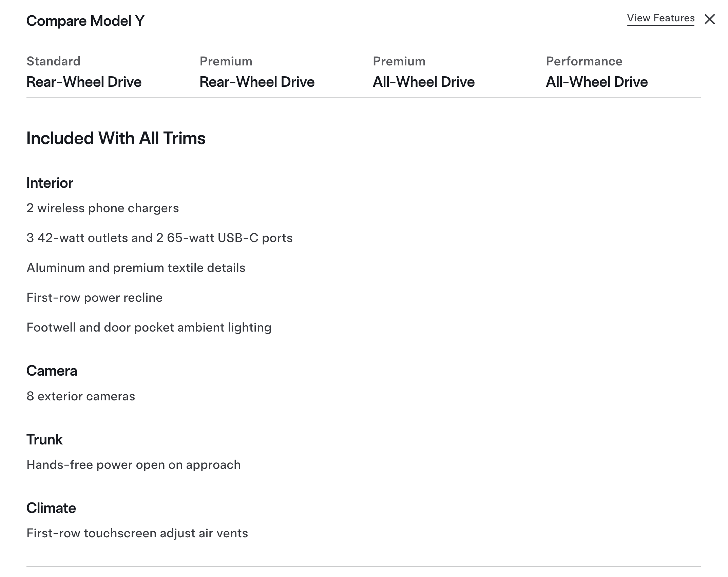Click First-row touchscreen adjust air vents text
728x577 pixels.
click(x=137, y=533)
